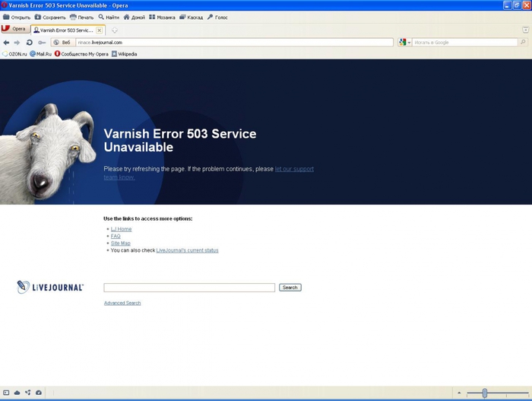
Task: Close the Varnish Error 503 tab
Action: click(99, 30)
